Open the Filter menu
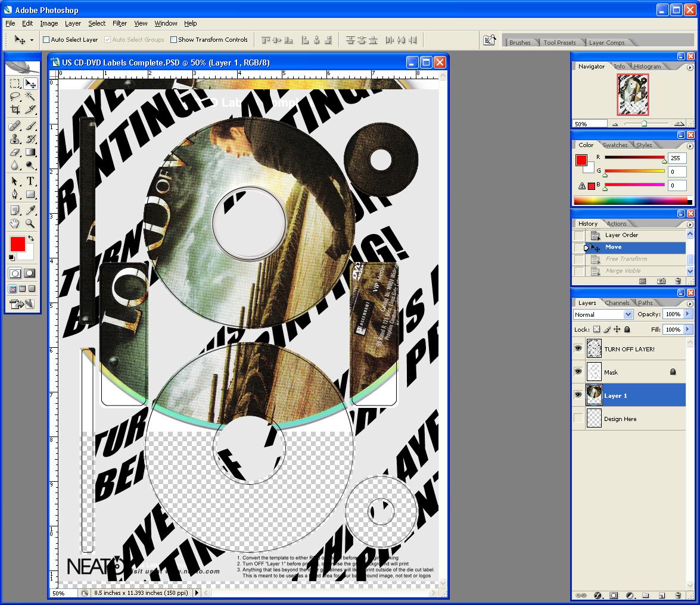 point(119,23)
